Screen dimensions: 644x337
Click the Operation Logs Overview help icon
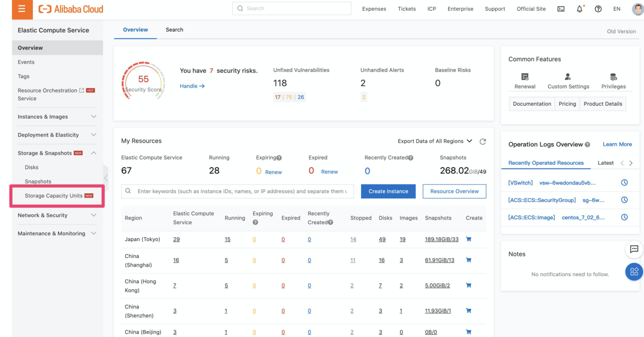588,145
